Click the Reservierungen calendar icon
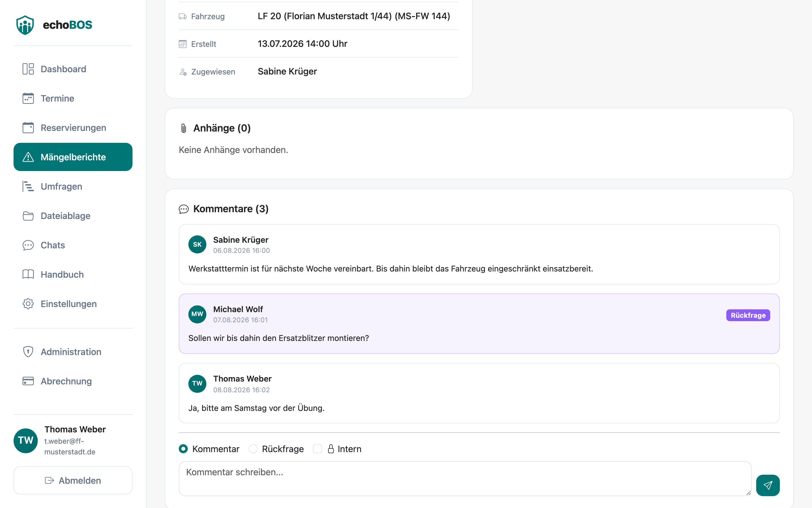 tap(28, 128)
